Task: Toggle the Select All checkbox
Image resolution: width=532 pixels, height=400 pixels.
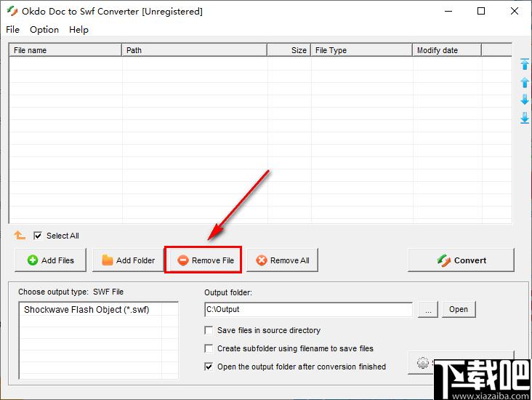Action: coord(38,236)
